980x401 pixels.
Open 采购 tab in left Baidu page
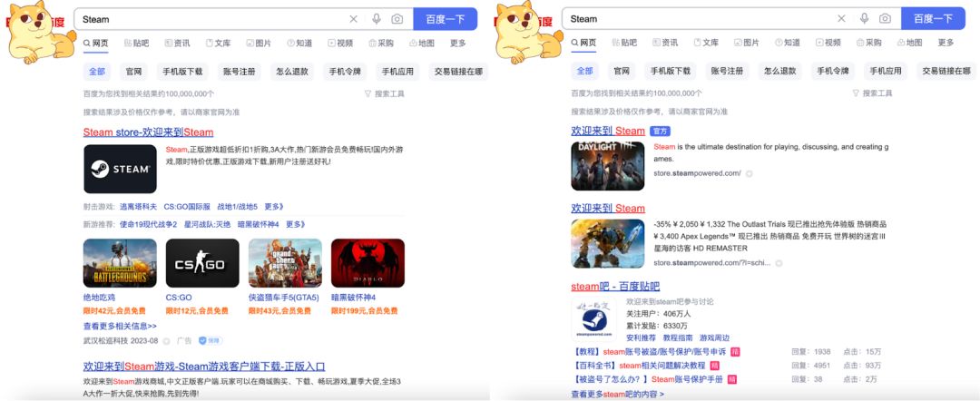380,44
